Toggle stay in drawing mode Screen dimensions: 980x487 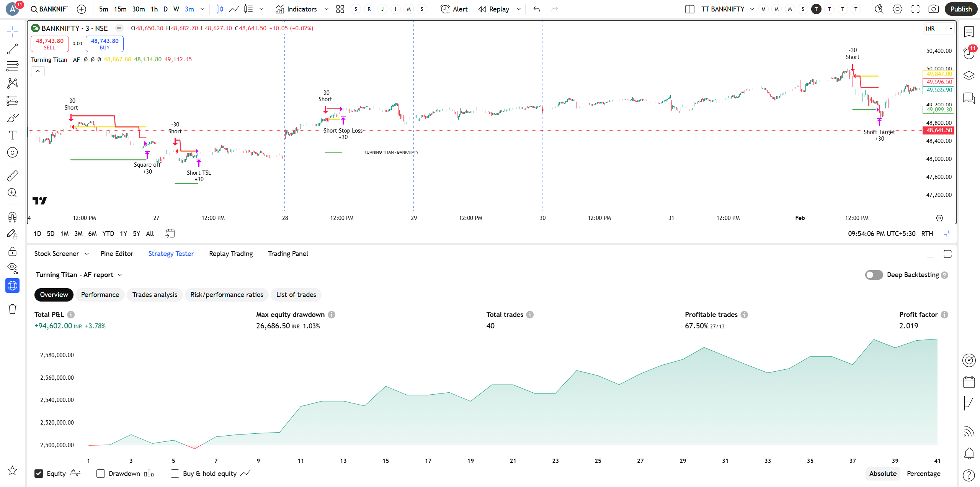(13, 234)
